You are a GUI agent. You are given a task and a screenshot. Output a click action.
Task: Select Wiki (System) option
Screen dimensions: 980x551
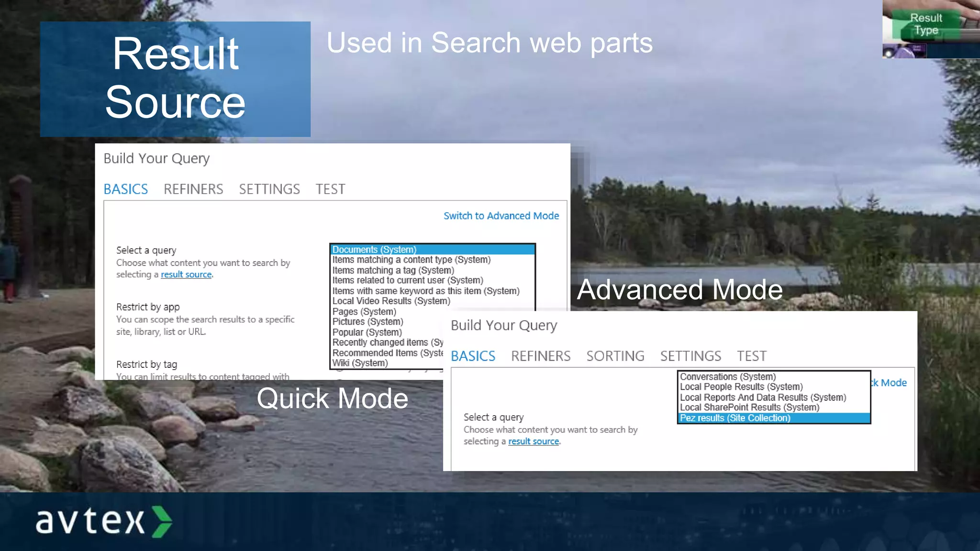360,363
